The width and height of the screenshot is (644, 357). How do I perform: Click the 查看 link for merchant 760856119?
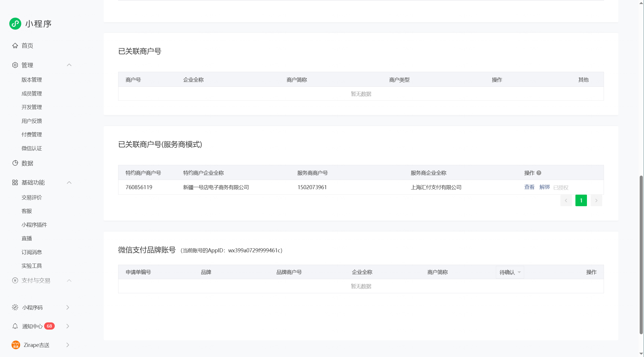529,187
